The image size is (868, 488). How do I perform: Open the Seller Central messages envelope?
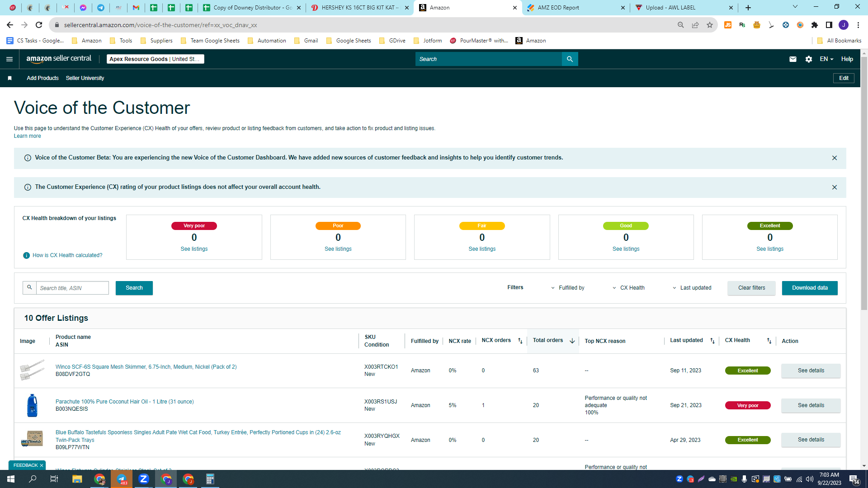pyautogui.click(x=793, y=59)
